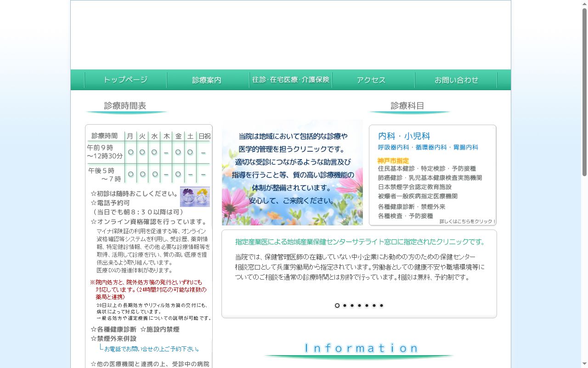Click the 診療時間表 section heading
Image resolution: width=588 pixels, height=368 pixels.
coord(125,106)
